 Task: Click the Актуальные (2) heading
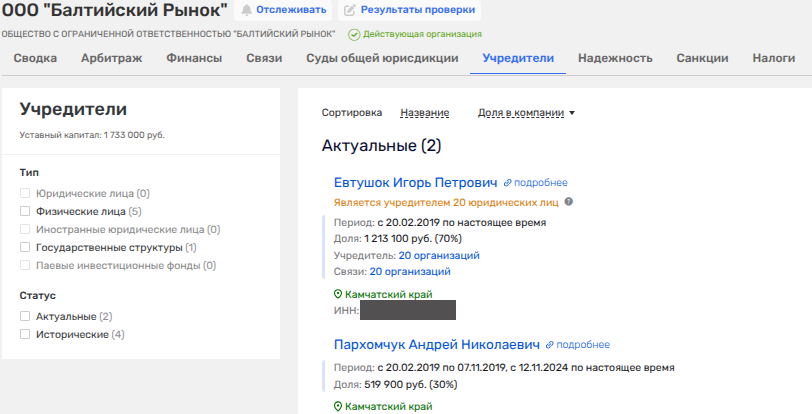point(381,146)
